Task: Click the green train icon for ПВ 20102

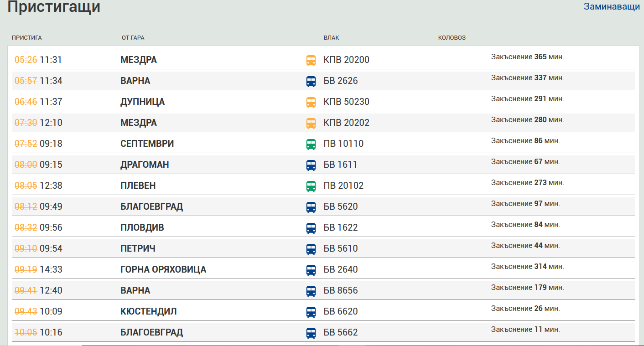Action: click(311, 186)
